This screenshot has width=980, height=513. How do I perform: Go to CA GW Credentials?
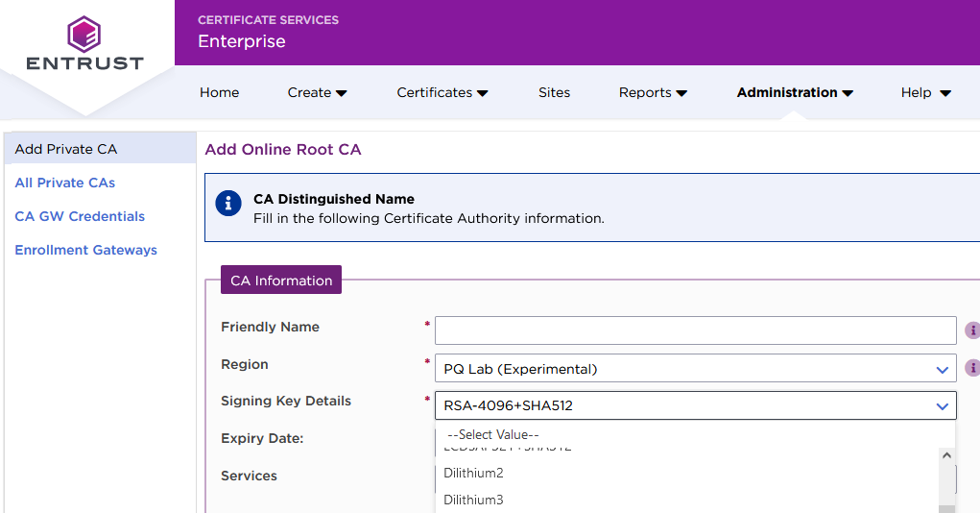tap(80, 216)
